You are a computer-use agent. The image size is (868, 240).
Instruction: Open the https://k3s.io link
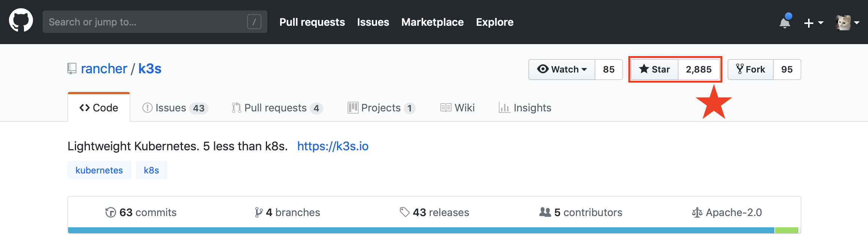[x=333, y=146]
